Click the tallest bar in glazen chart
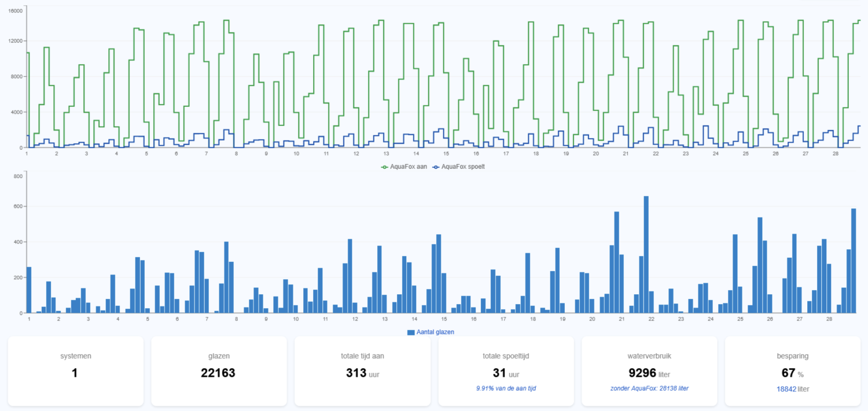This screenshot has height=411, width=868. pos(646,254)
